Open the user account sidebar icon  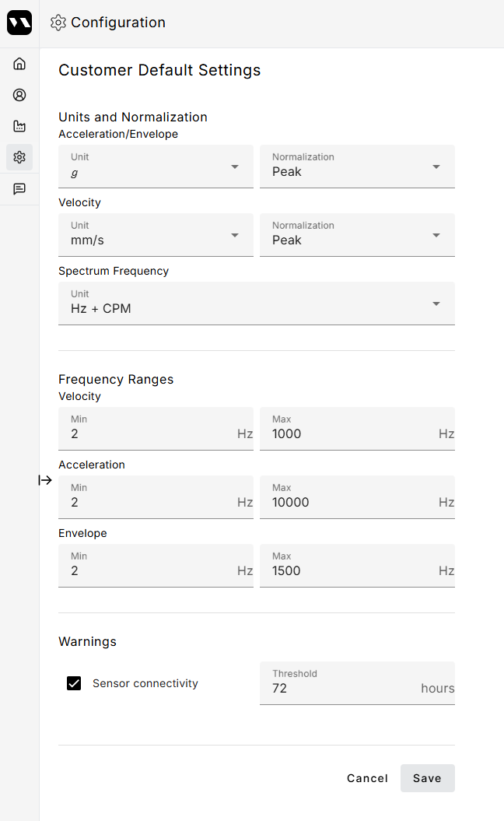point(19,95)
